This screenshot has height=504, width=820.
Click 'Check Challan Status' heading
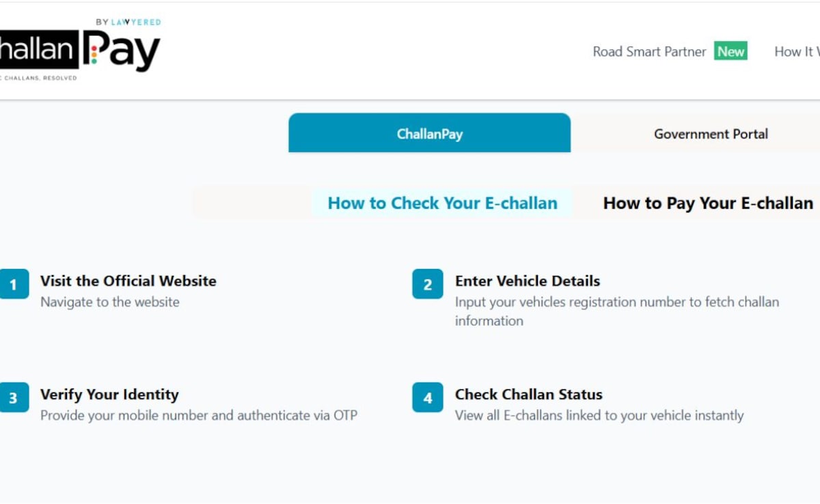[529, 394]
